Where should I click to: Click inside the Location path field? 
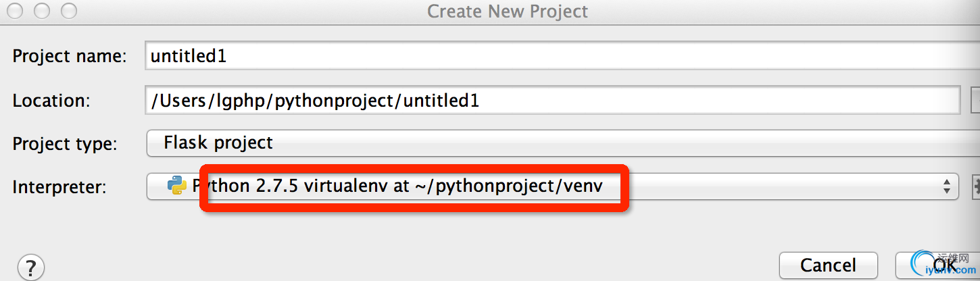pyautogui.click(x=553, y=101)
